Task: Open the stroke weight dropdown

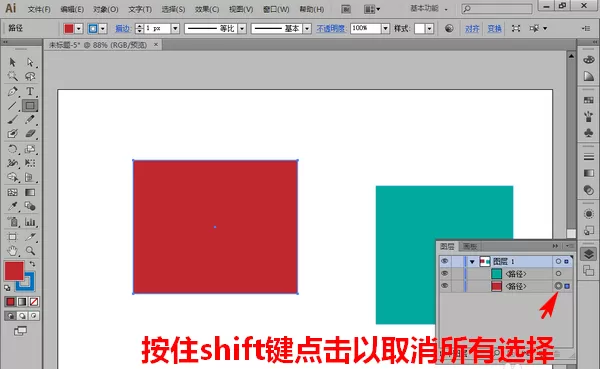Action: tap(175, 29)
